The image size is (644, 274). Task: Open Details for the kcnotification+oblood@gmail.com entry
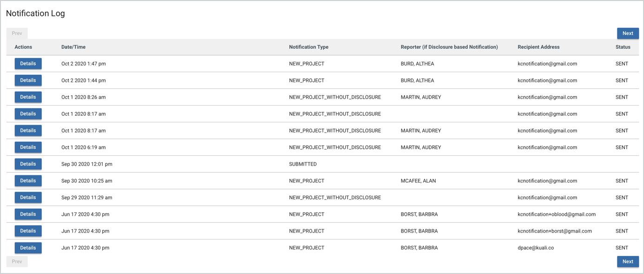28,214
